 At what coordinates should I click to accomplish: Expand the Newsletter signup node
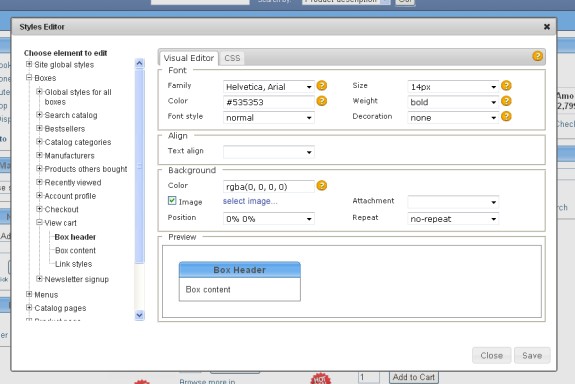pos(39,278)
